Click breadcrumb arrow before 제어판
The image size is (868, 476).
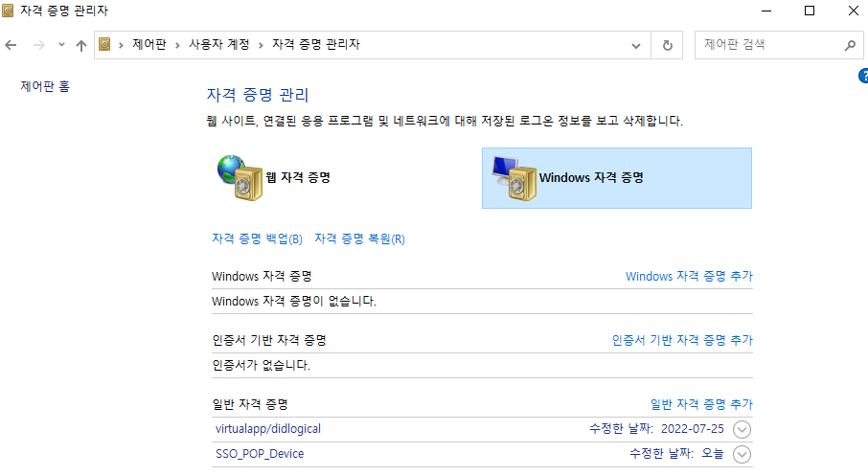tap(121, 45)
